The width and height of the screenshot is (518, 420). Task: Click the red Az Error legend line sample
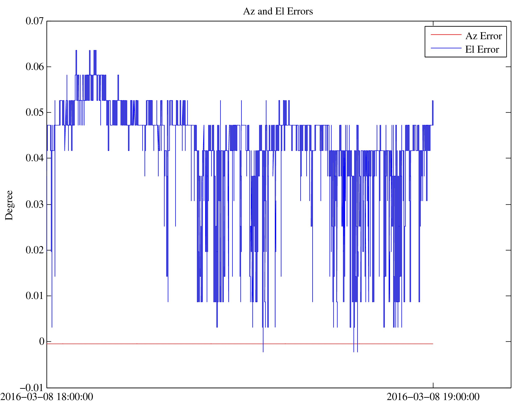pyautogui.click(x=446, y=35)
